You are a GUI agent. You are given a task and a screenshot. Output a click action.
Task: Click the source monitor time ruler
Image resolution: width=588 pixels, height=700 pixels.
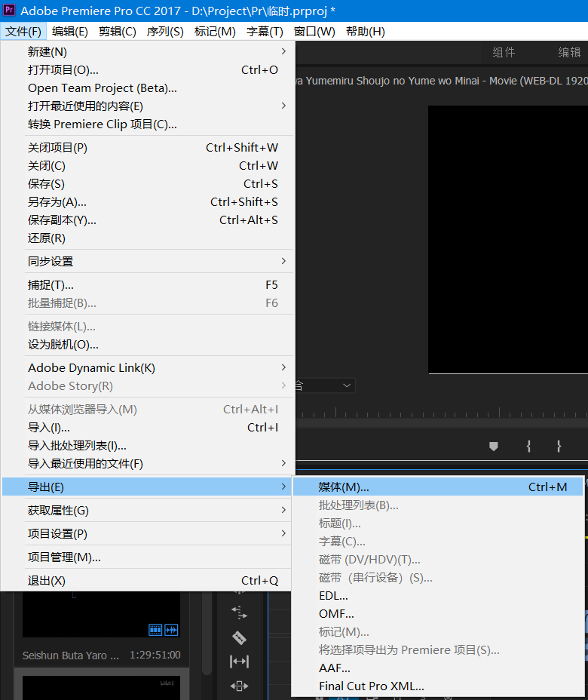click(x=442, y=412)
